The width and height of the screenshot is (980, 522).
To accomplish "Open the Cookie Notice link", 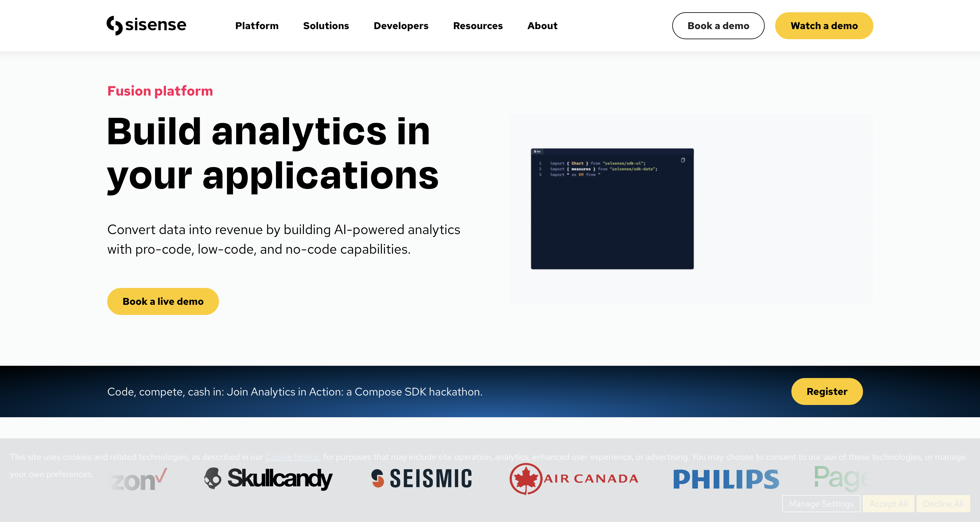I will click(x=292, y=457).
